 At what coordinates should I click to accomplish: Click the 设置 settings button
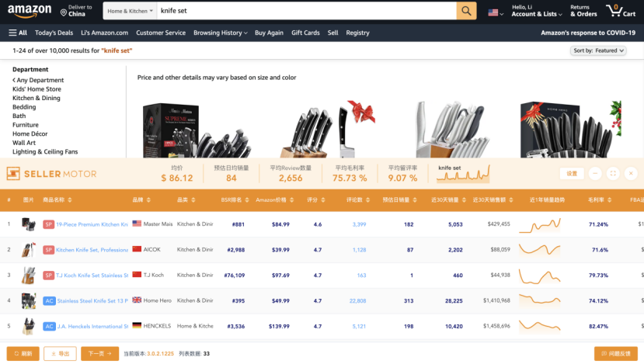click(571, 174)
